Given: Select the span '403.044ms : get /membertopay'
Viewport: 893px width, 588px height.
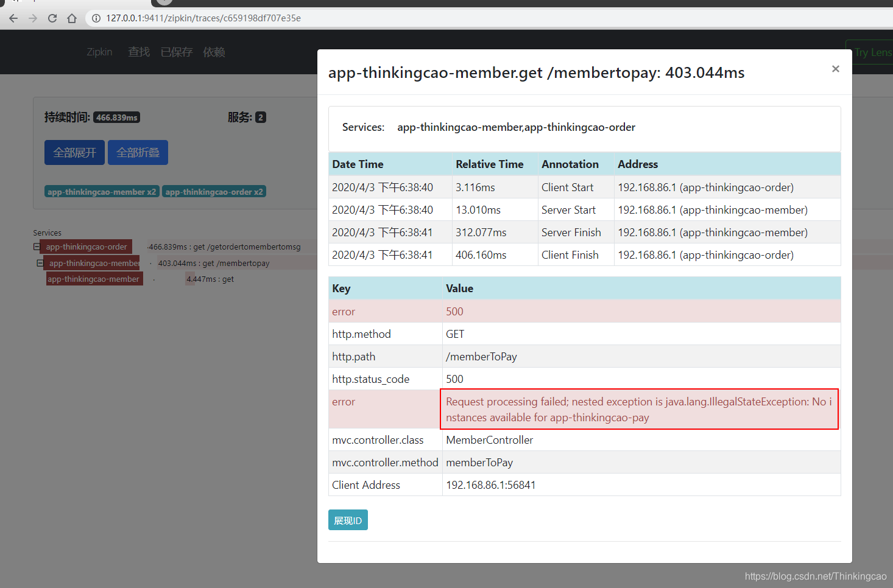Looking at the screenshot, I should pos(214,263).
